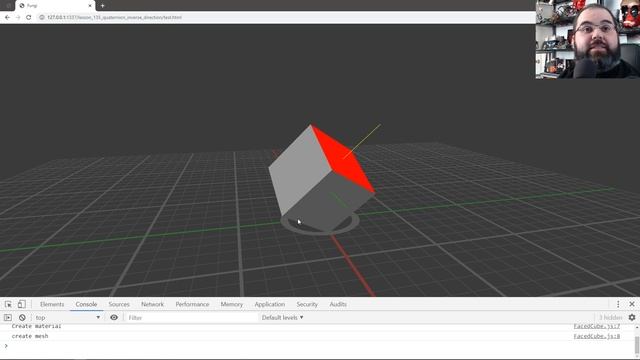Open a new browser tab
The height and width of the screenshot is (360, 640).
point(102,6)
